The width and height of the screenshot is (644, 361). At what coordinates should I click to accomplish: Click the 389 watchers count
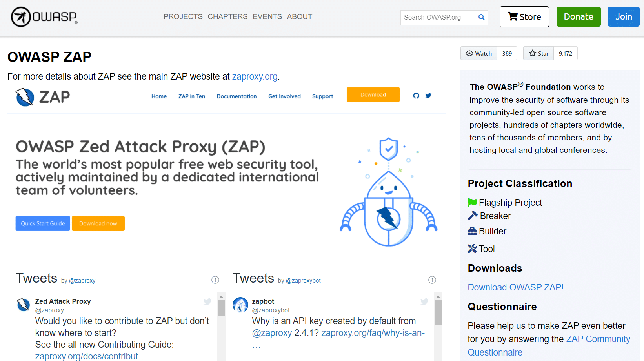[x=507, y=53]
